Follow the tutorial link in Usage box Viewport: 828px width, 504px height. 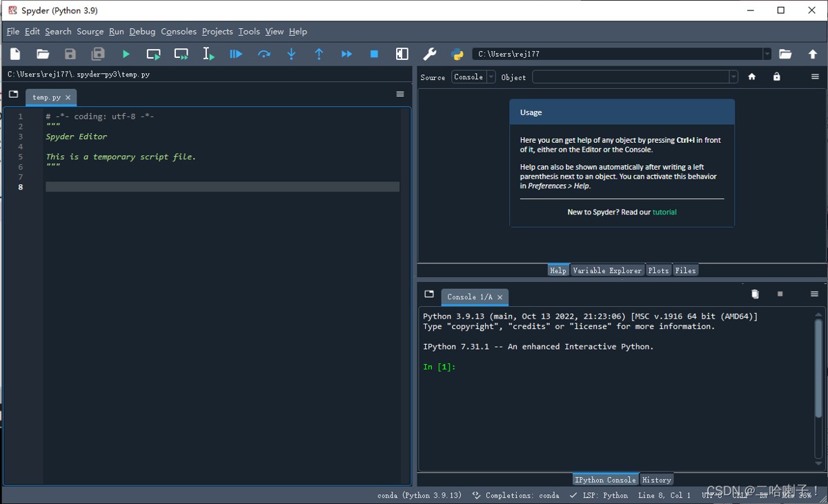(x=664, y=212)
